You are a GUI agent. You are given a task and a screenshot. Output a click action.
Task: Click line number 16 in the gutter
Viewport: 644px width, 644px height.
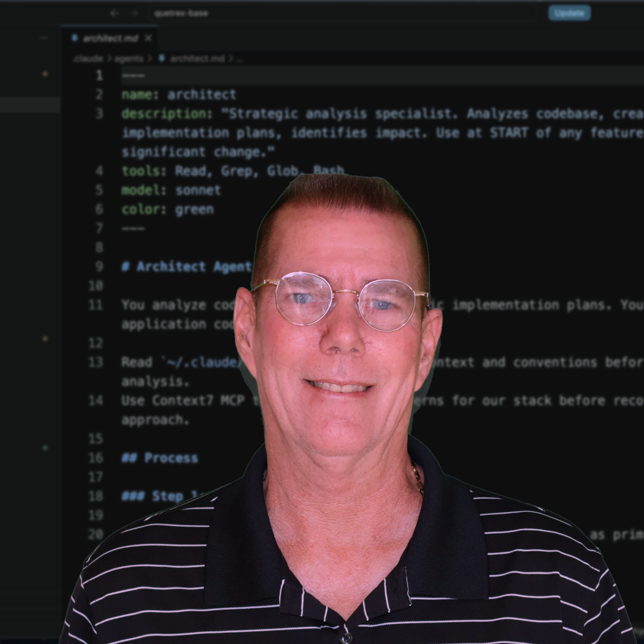click(x=95, y=458)
